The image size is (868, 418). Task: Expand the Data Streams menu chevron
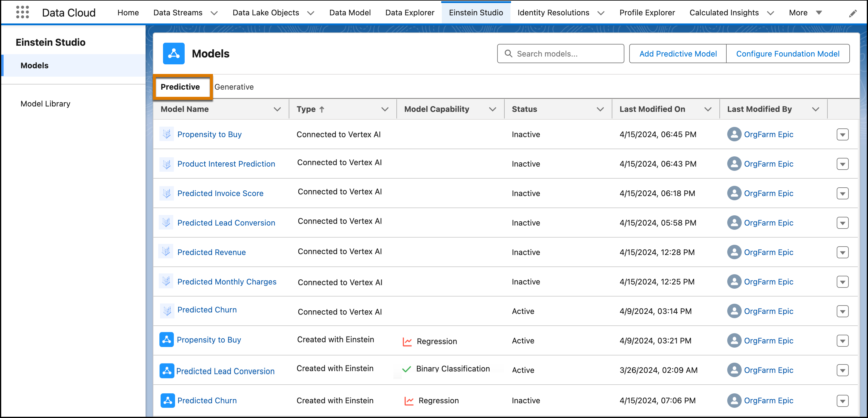(x=214, y=13)
